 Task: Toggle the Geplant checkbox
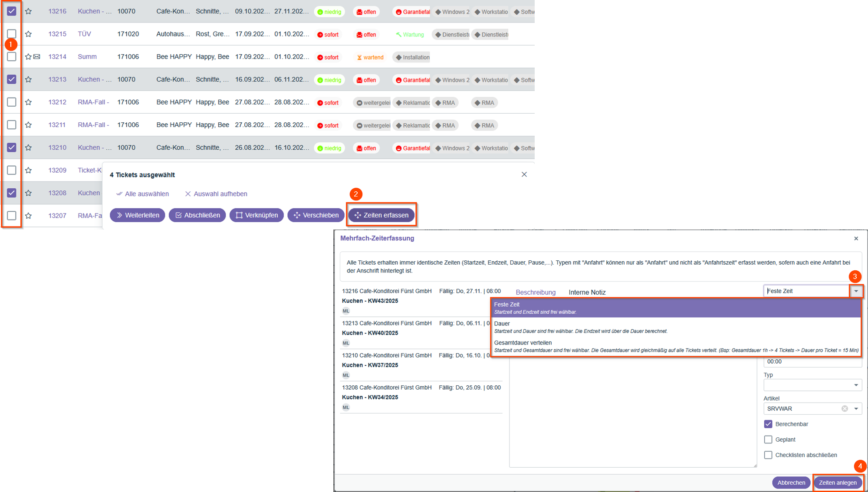point(768,440)
